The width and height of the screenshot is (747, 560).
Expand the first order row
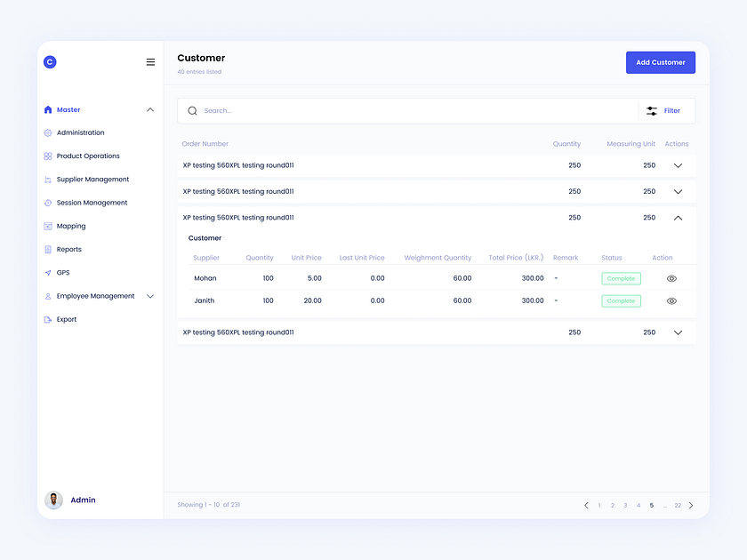(x=678, y=165)
